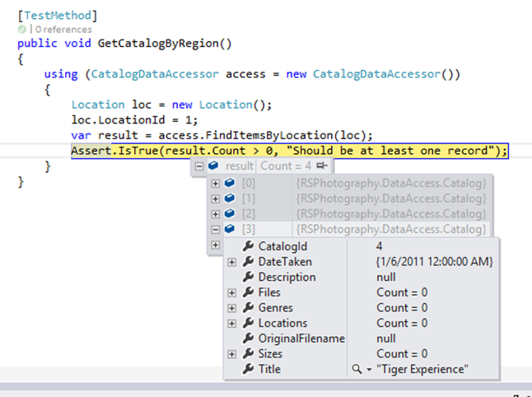Click the wrench icon next to Description
This screenshot has height=397, width=532.
(248, 278)
